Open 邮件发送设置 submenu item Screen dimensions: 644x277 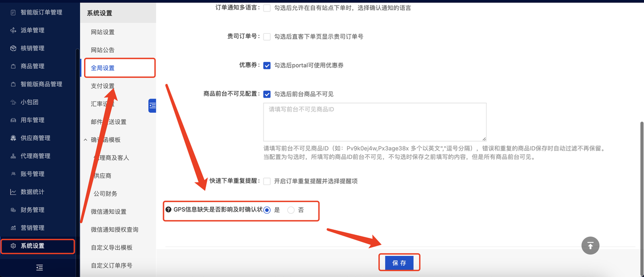click(x=109, y=122)
